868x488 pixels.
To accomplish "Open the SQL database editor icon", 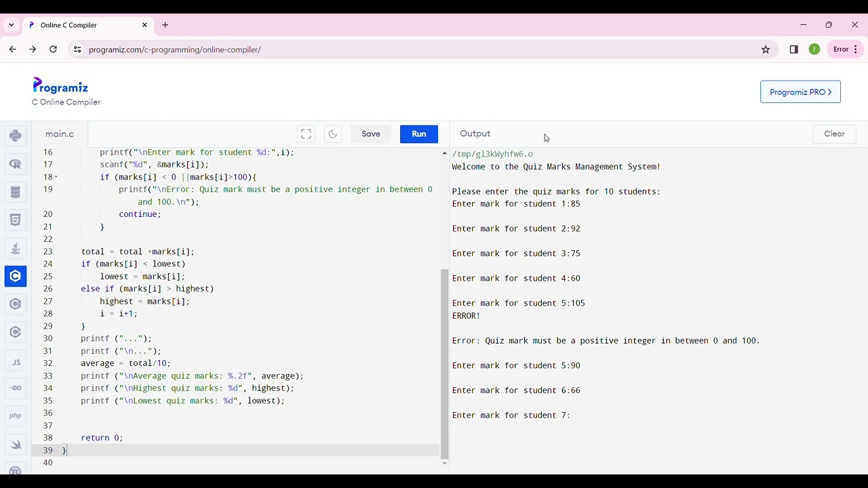I will (16, 192).
